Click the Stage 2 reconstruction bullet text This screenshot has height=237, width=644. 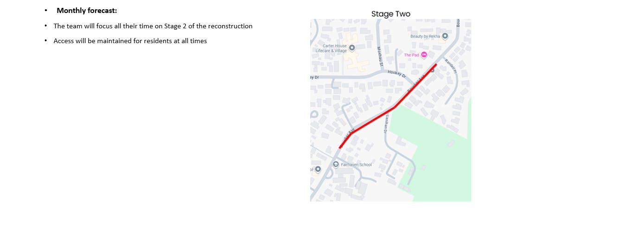(x=153, y=26)
